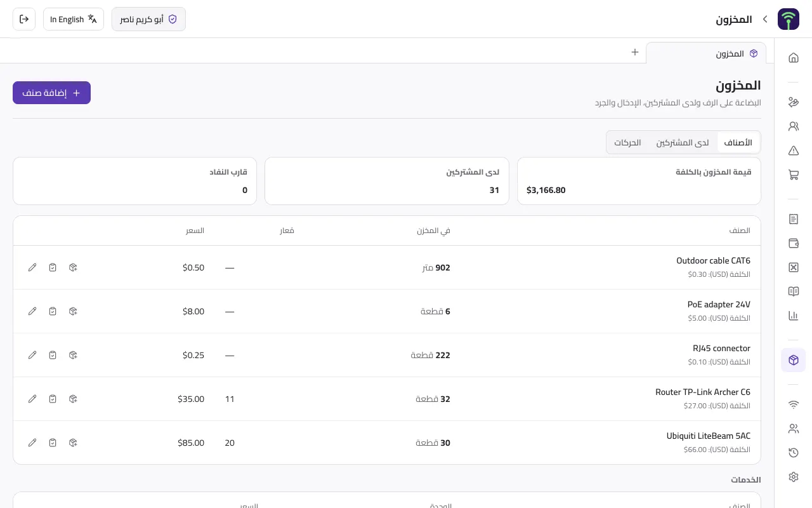Switch to الحركات tab
Screen dimensions: 812x508
(627, 143)
